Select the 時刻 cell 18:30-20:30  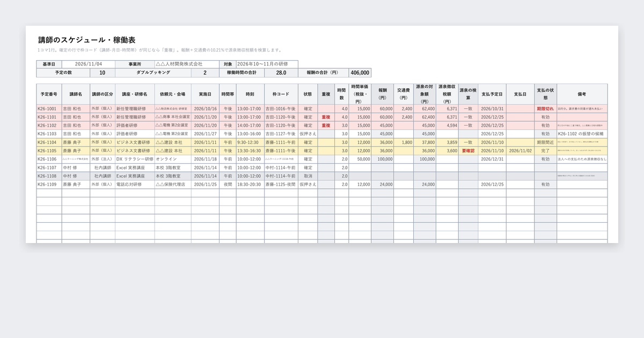pyautogui.click(x=250, y=185)
